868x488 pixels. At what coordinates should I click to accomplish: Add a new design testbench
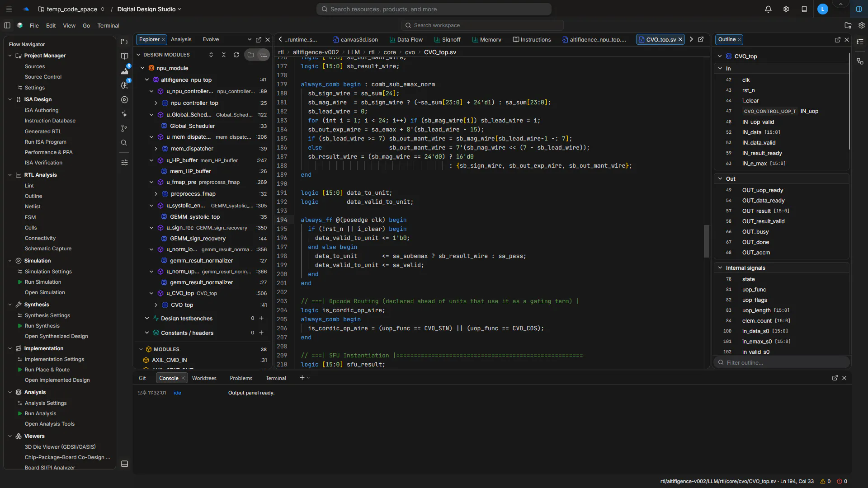pyautogui.click(x=261, y=318)
